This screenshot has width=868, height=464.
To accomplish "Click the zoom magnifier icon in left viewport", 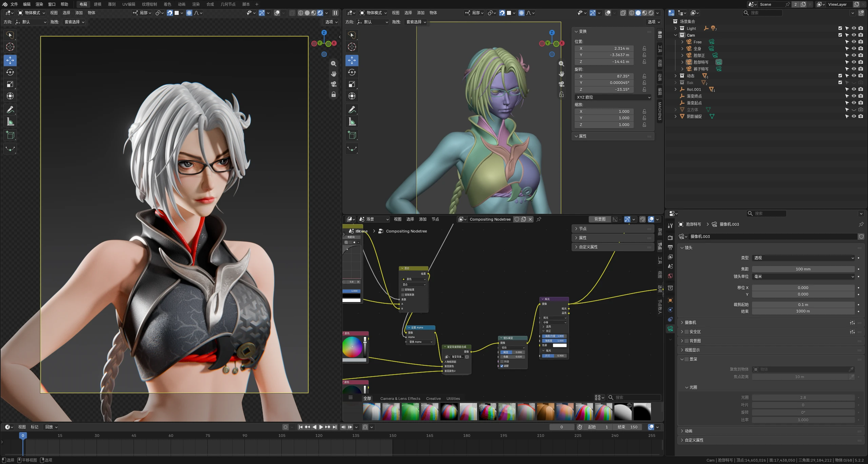I will point(334,64).
